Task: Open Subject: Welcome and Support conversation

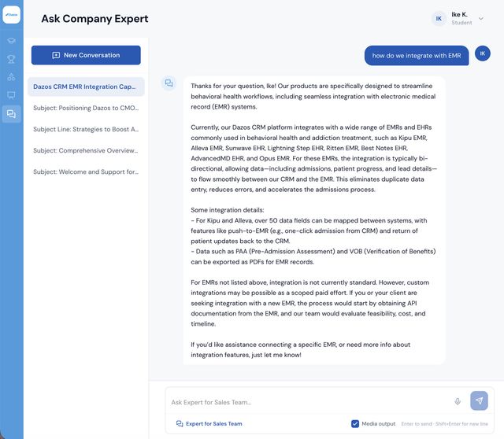Action: pos(86,172)
